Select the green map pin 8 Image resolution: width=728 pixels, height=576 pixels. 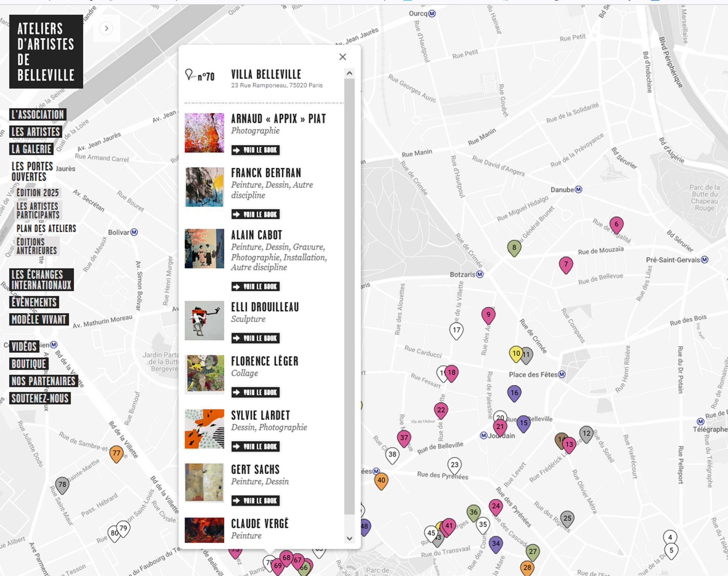(x=514, y=248)
